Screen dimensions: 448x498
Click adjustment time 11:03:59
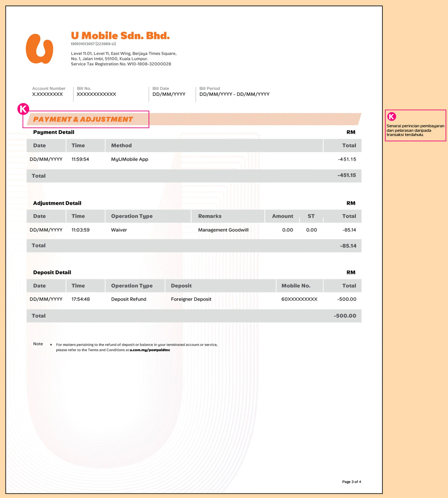80,230
